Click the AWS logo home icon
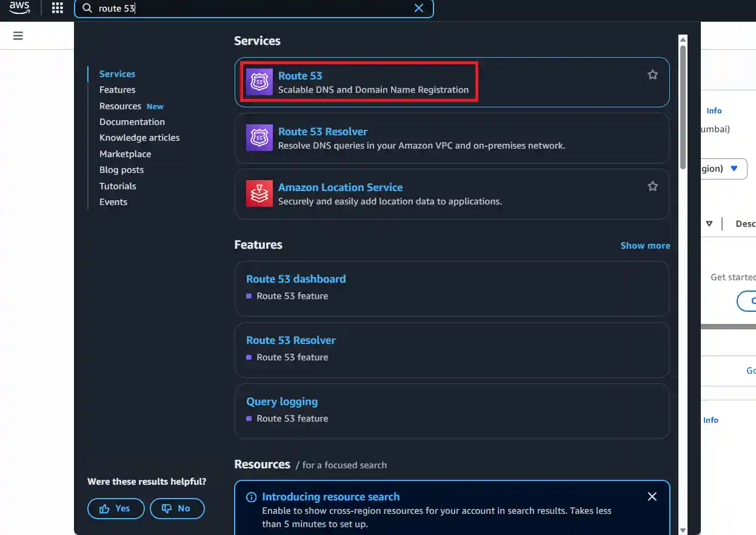 click(19, 8)
